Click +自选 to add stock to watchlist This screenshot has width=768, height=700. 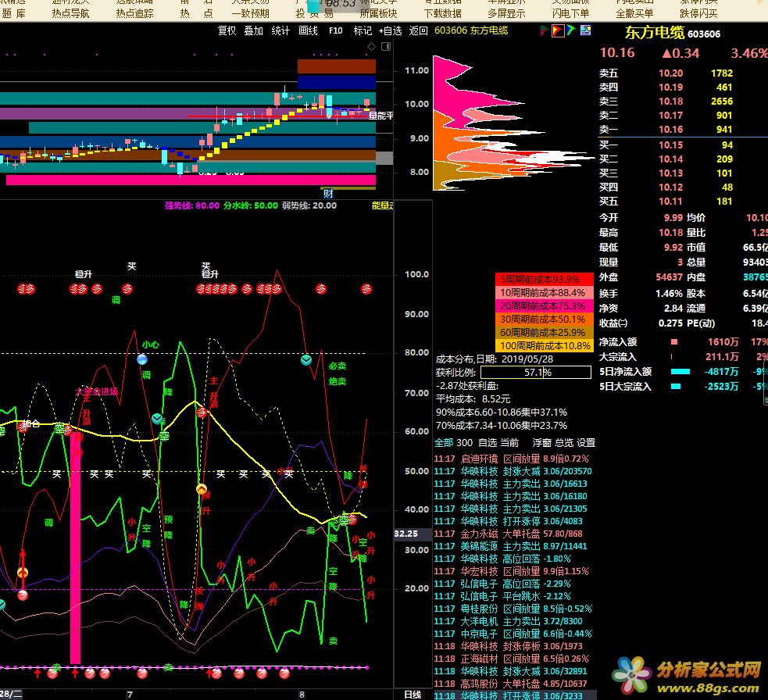pos(391,31)
